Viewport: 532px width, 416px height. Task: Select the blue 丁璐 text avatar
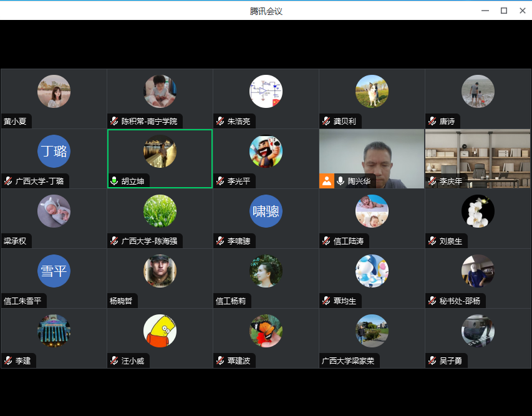click(x=54, y=152)
